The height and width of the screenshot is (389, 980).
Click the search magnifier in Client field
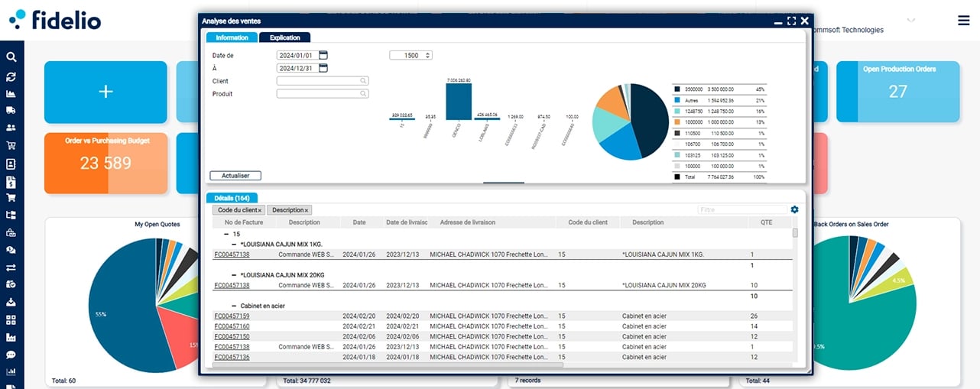click(363, 81)
